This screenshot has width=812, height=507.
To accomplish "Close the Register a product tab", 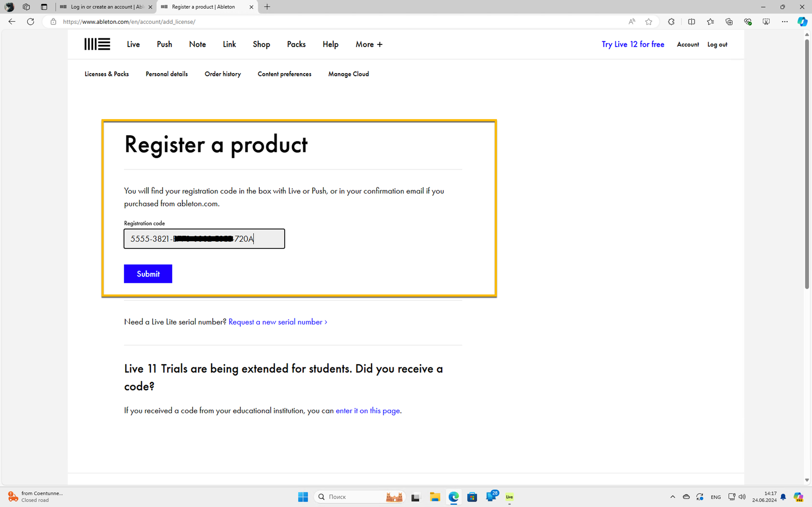I will coord(251,7).
